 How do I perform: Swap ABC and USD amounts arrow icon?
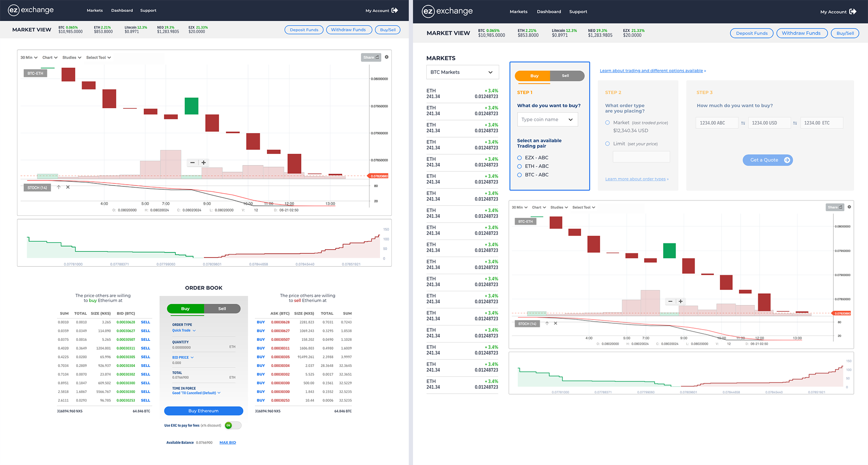pos(743,123)
